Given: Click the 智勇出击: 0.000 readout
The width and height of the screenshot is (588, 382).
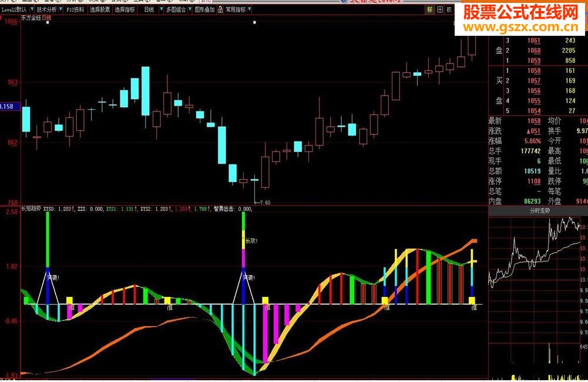Looking at the screenshot, I should (x=233, y=208).
